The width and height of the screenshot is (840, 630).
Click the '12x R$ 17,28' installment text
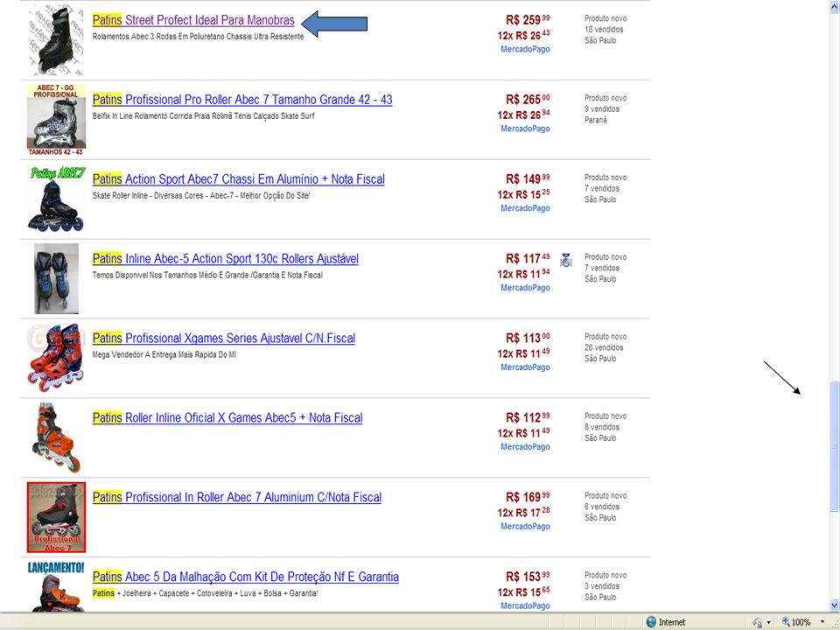point(523,513)
